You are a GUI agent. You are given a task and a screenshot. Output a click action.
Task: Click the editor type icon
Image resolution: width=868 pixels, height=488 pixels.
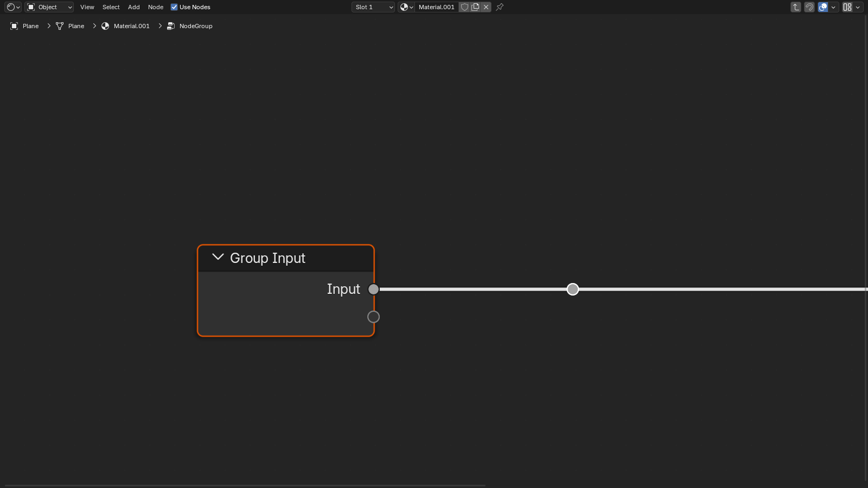[x=13, y=7]
